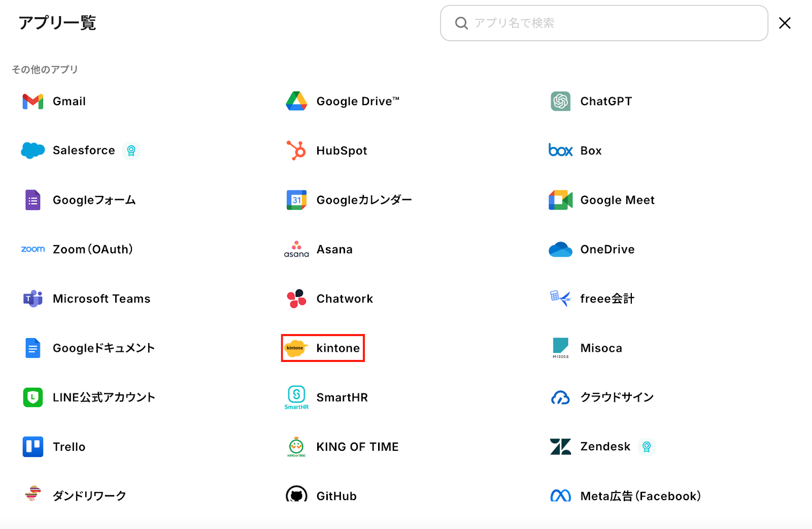Select the Google Meet camera icon
The height and width of the screenshot is (529, 812).
point(560,200)
